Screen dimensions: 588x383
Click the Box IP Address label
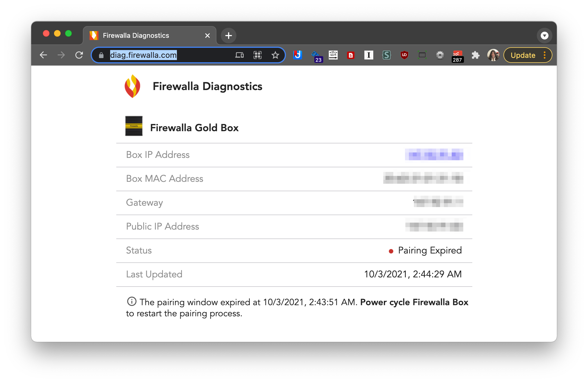click(158, 155)
